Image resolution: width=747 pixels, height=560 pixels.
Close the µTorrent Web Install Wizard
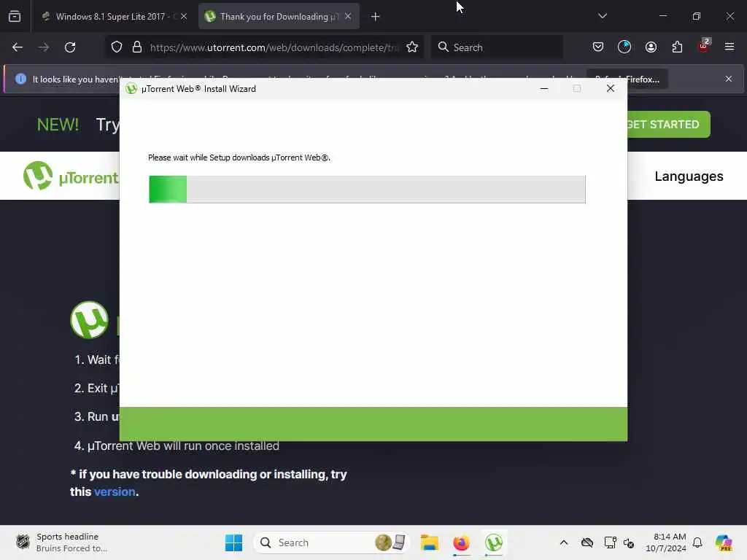pyautogui.click(x=611, y=88)
